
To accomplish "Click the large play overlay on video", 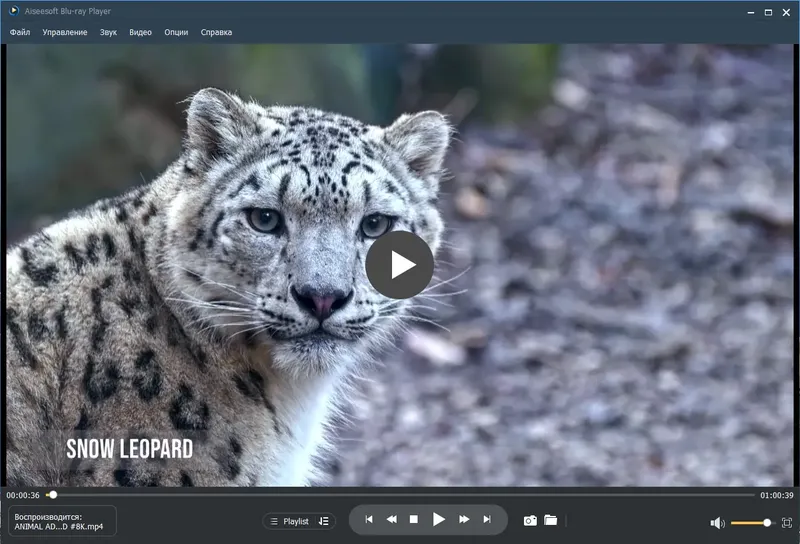I will pos(399,265).
